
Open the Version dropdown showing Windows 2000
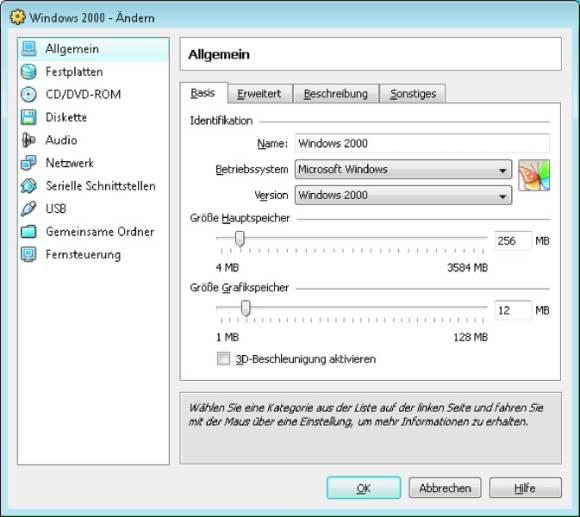(x=403, y=195)
